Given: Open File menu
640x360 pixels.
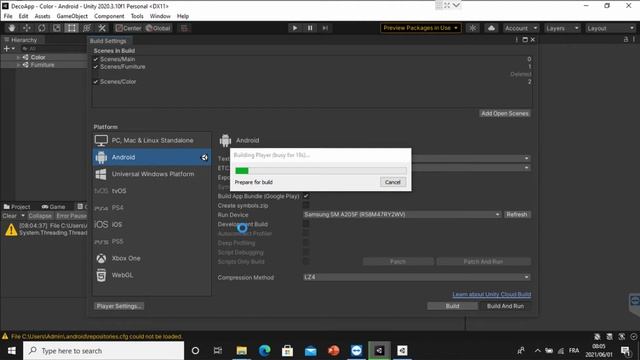Looking at the screenshot, I should [x=8, y=16].
